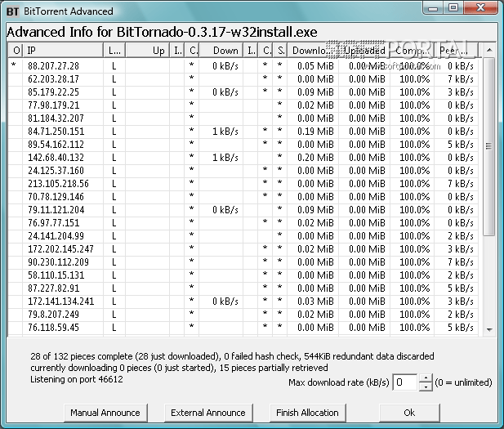Select peer row 62.203.28.17

[243, 79]
